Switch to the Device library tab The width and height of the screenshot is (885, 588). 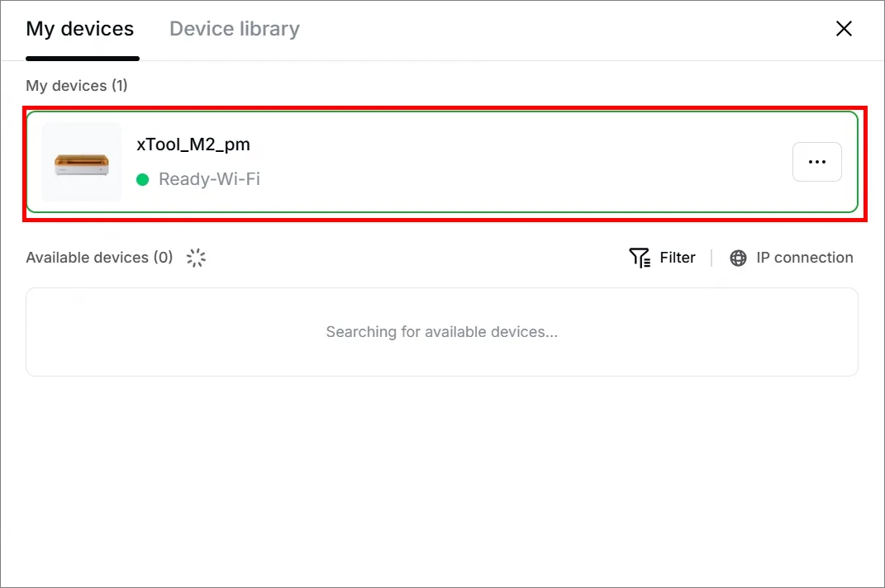[234, 29]
